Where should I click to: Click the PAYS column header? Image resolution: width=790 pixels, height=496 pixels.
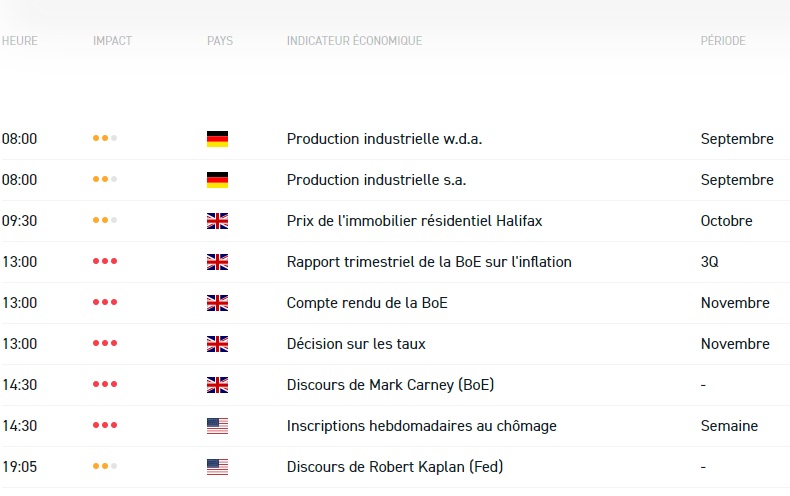pos(220,41)
